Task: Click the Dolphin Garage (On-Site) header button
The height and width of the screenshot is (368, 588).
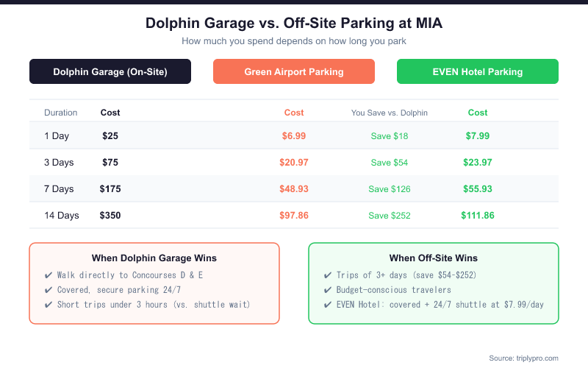Action: 110,71
